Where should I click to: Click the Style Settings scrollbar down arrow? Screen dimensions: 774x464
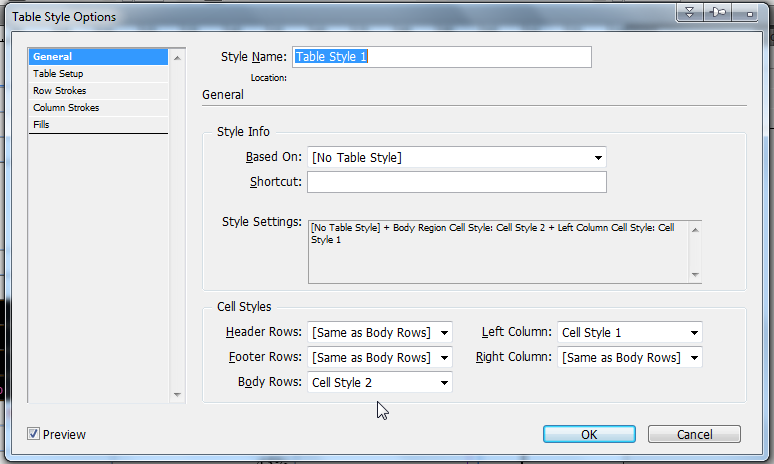[696, 275]
